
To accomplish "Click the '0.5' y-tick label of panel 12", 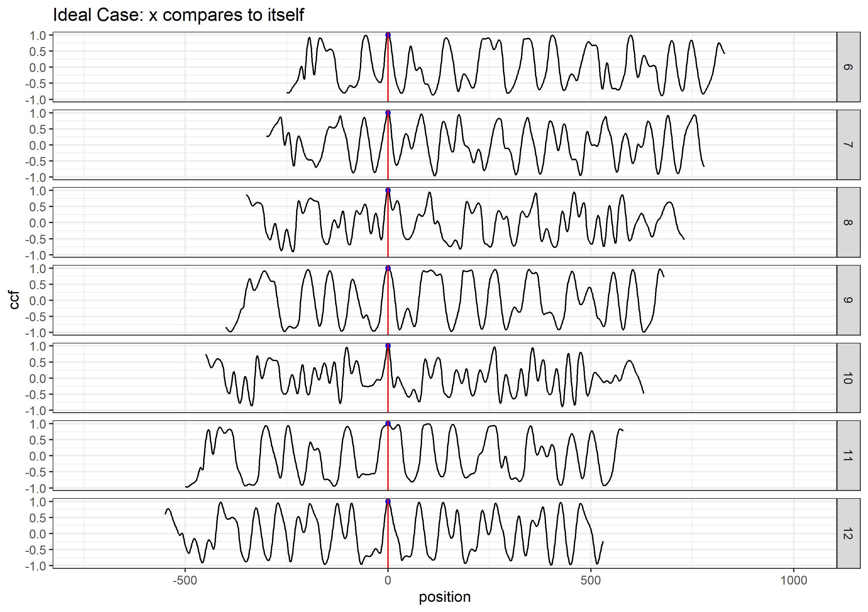I will [37, 518].
